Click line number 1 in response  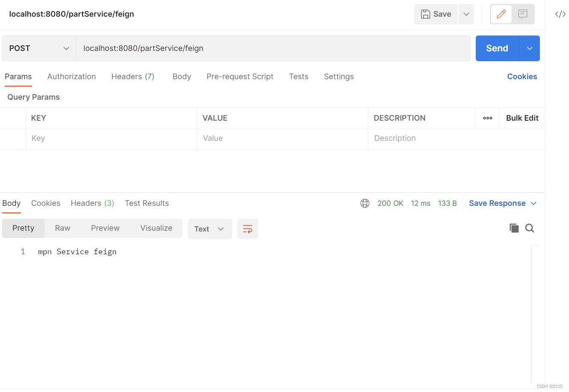[23, 252]
